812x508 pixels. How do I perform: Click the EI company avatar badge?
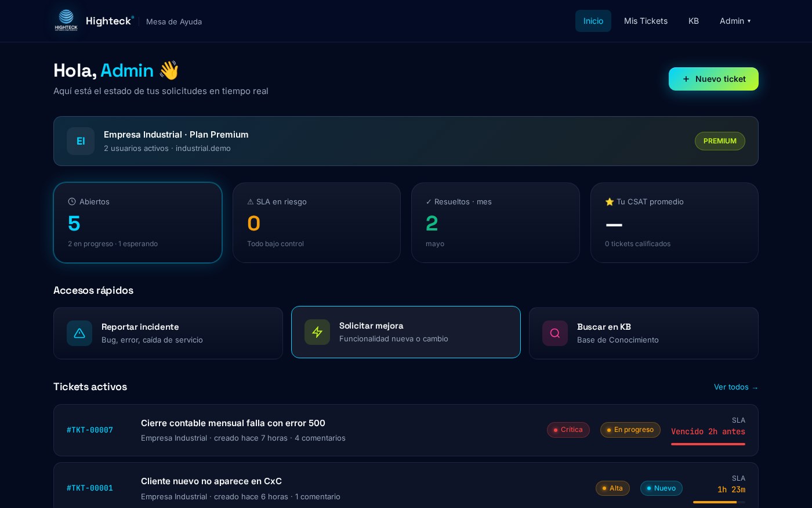pyautogui.click(x=81, y=141)
